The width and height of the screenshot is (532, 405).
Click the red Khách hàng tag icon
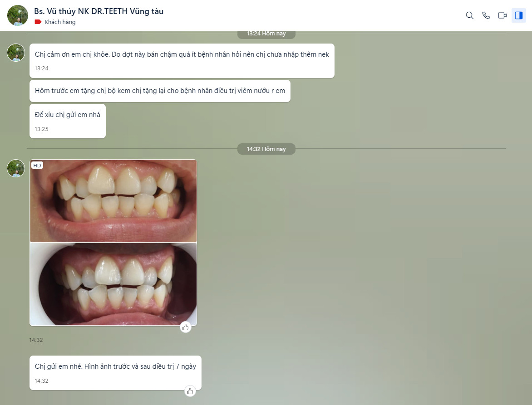[38, 22]
